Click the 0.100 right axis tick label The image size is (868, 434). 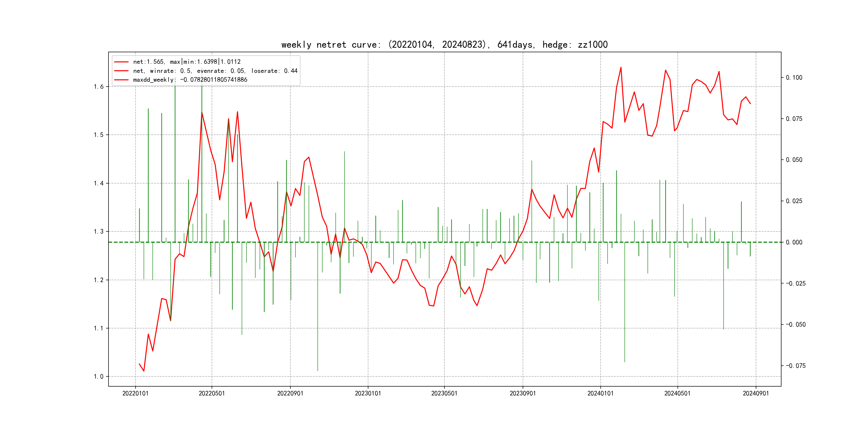point(794,77)
